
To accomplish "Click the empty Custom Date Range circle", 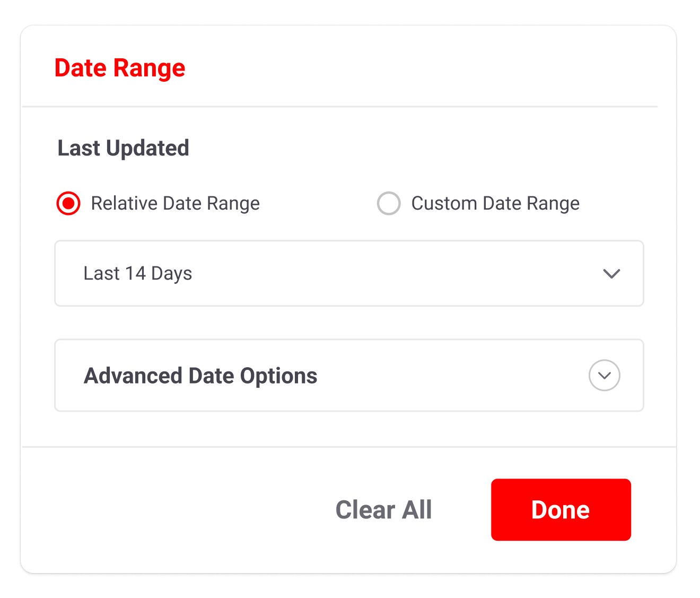I will click(x=389, y=203).
